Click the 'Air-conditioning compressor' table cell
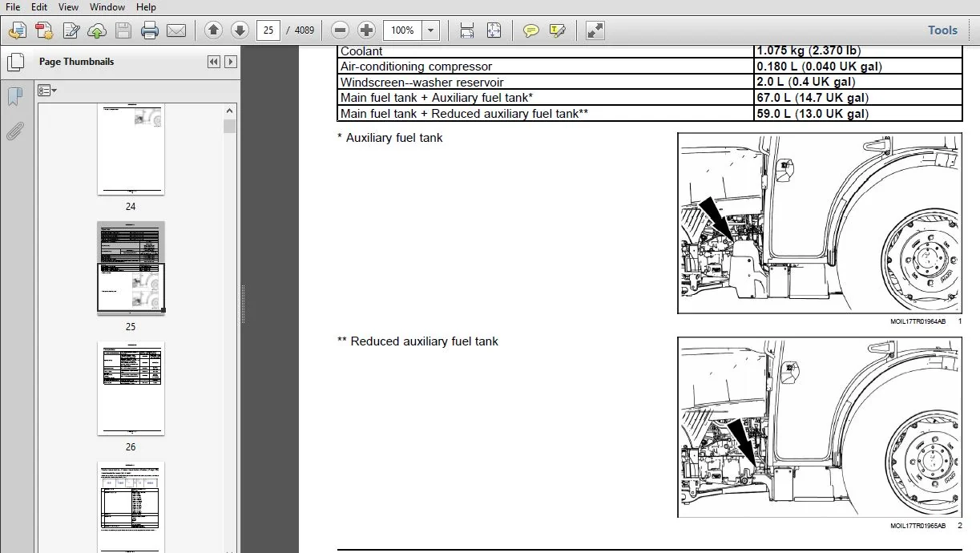Image resolution: width=980 pixels, height=553 pixels. (x=545, y=67)
